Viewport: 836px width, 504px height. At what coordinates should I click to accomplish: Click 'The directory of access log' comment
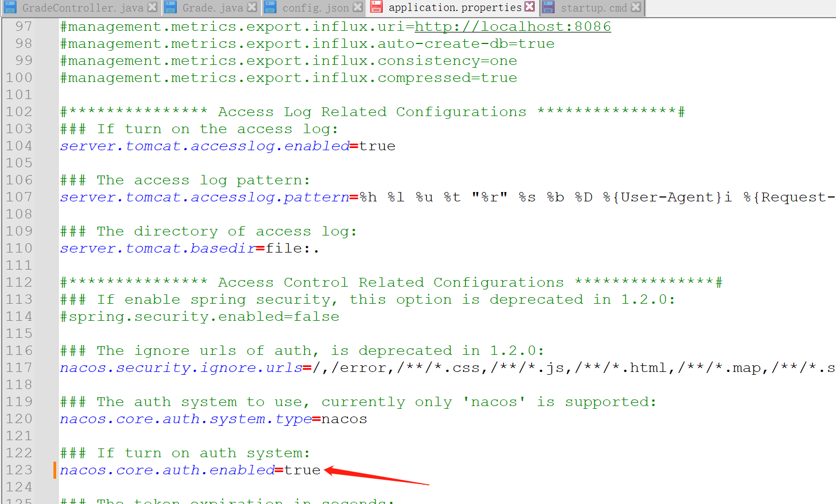click(x=208, y=231)
